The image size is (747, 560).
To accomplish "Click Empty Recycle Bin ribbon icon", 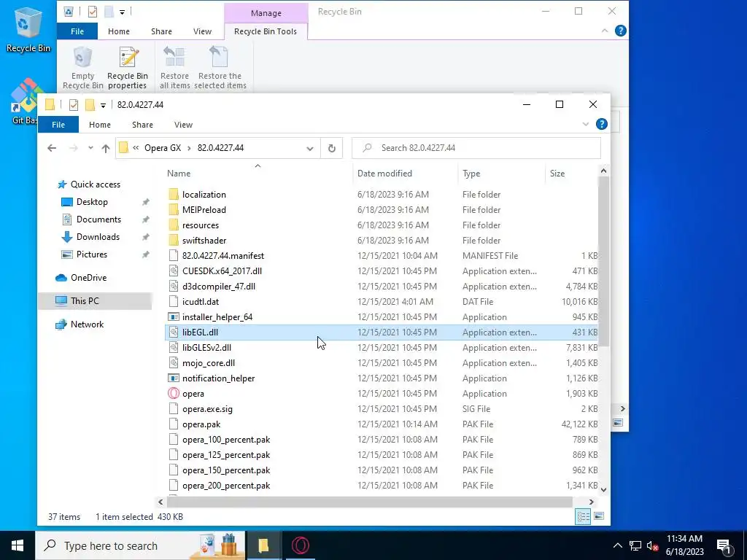I will (83, 68).
